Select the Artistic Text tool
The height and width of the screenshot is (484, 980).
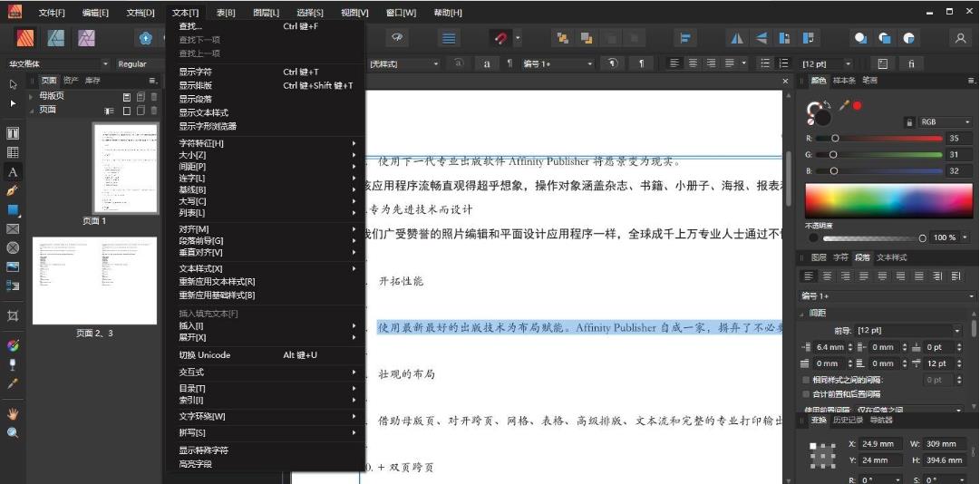click(x=13, y=172)
